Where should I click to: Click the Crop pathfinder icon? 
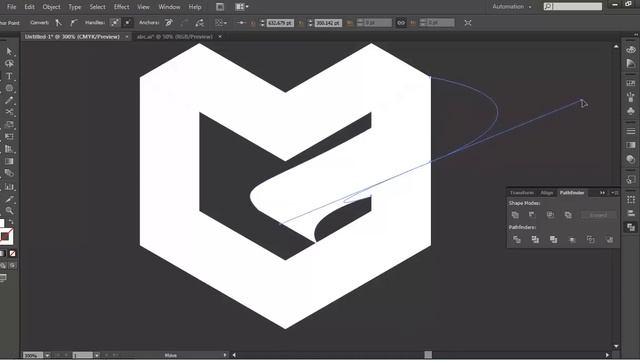tap(572, 240)
